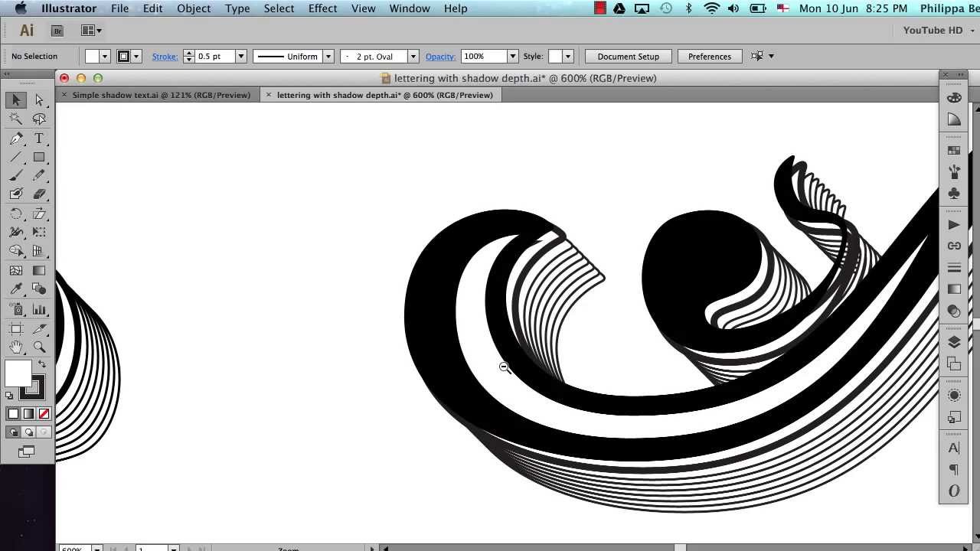This screenshot has height=551, width=980.
Task: Select the Direct Selection tool
Action: click(x=39, y=100)
